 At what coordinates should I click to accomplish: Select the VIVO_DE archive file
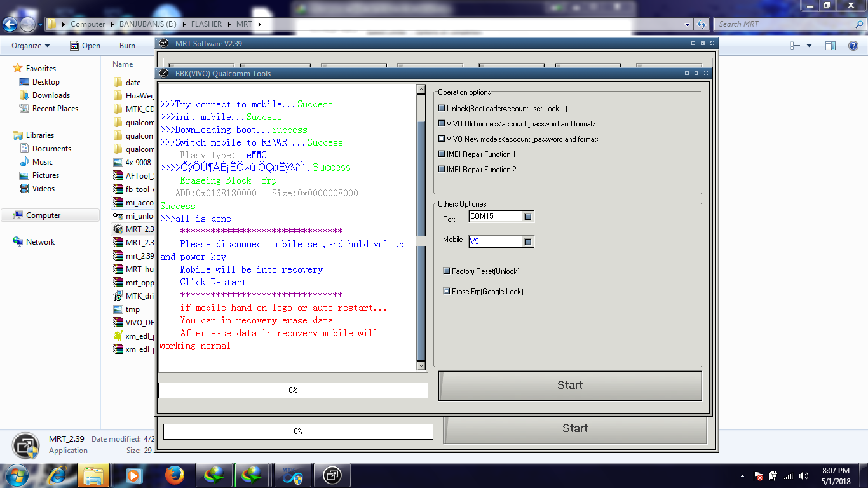[x=133, y=322]
